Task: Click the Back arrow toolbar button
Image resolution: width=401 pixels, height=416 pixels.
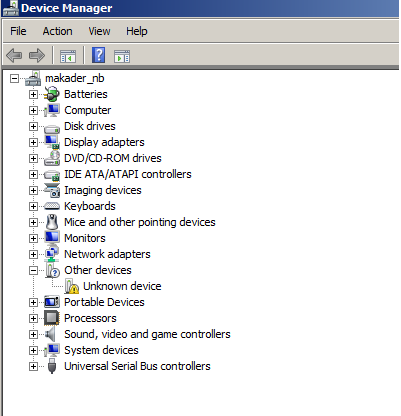Action: pos(14,55)
